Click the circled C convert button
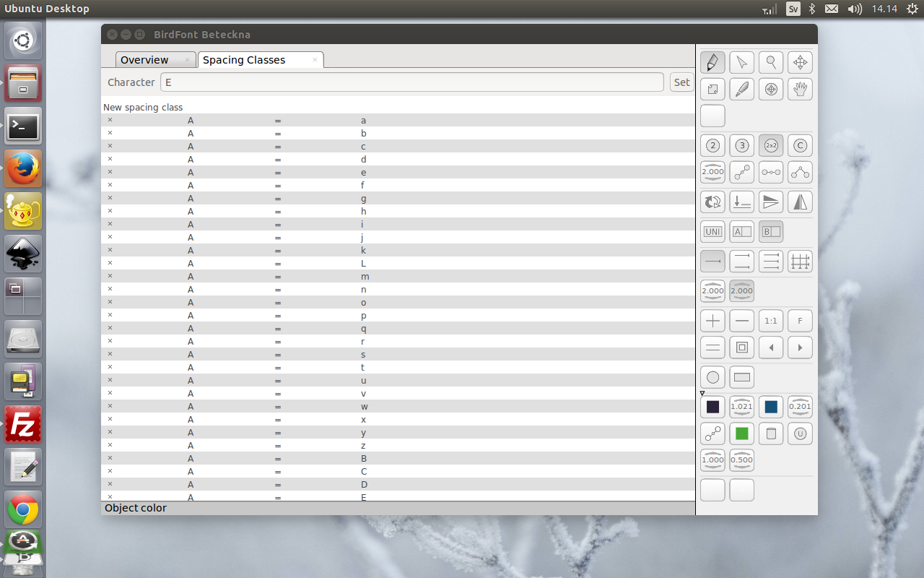 (x=800, y=146)
